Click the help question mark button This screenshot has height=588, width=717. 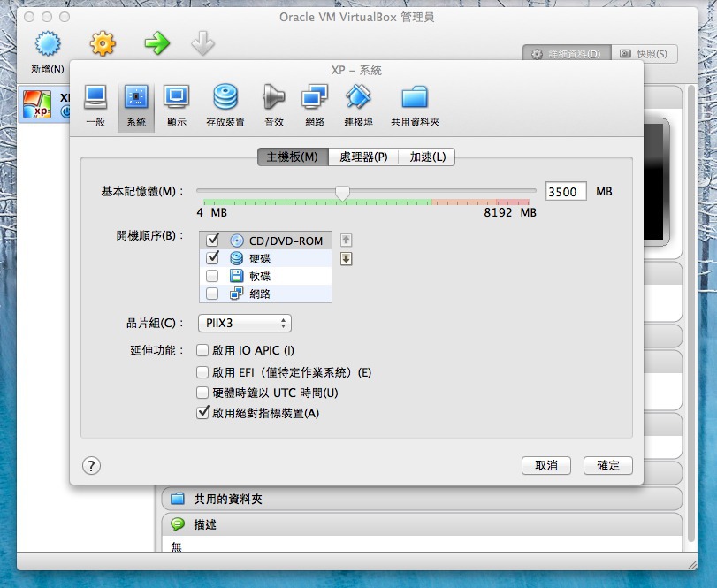click(91, 466)
